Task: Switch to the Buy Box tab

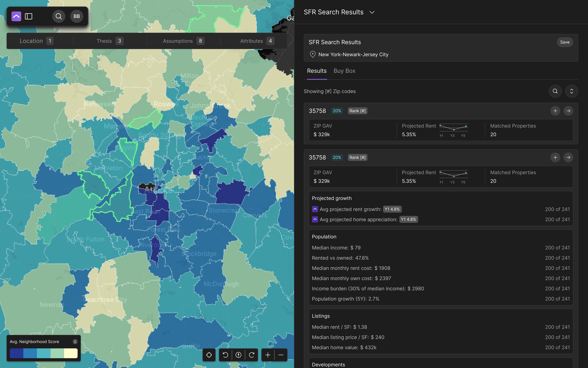Action: click(x=344, y=71)
